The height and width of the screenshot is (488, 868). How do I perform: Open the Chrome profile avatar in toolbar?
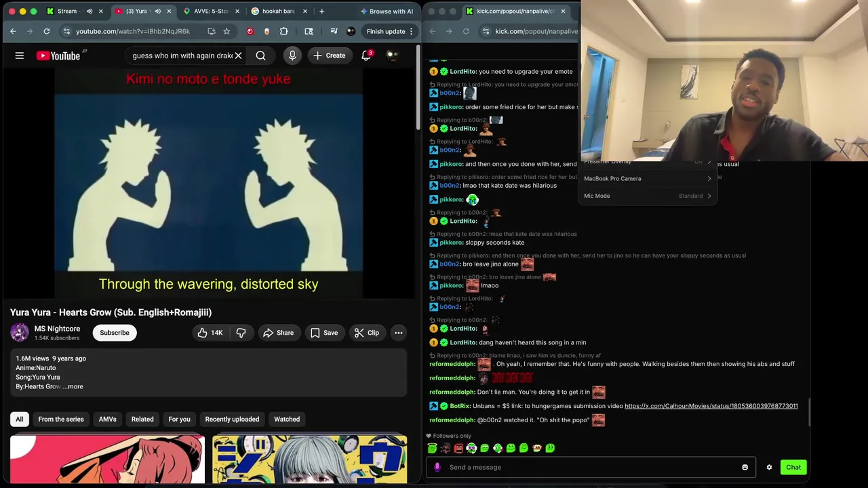point(351,31)
